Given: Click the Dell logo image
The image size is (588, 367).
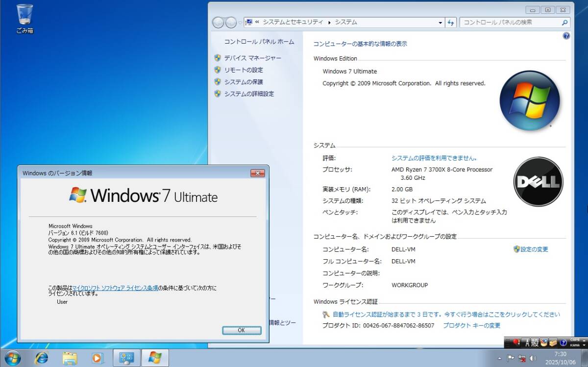Looking at the screenshot, I should [x=538, y=182].
